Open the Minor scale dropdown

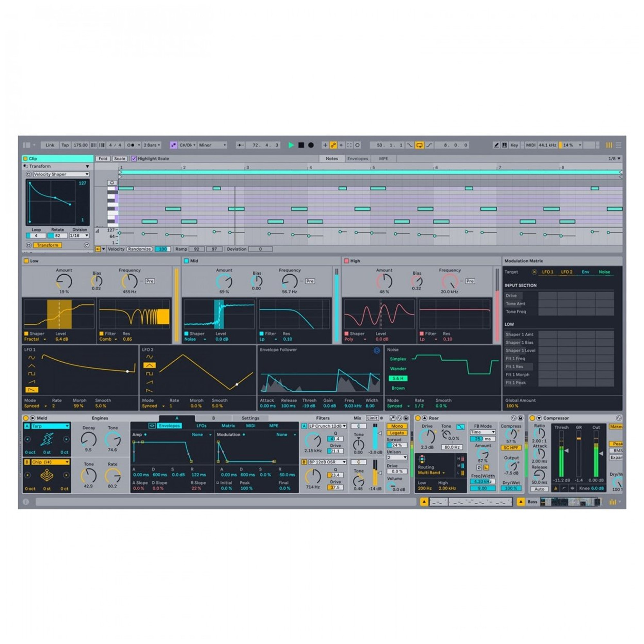[212, 145]
